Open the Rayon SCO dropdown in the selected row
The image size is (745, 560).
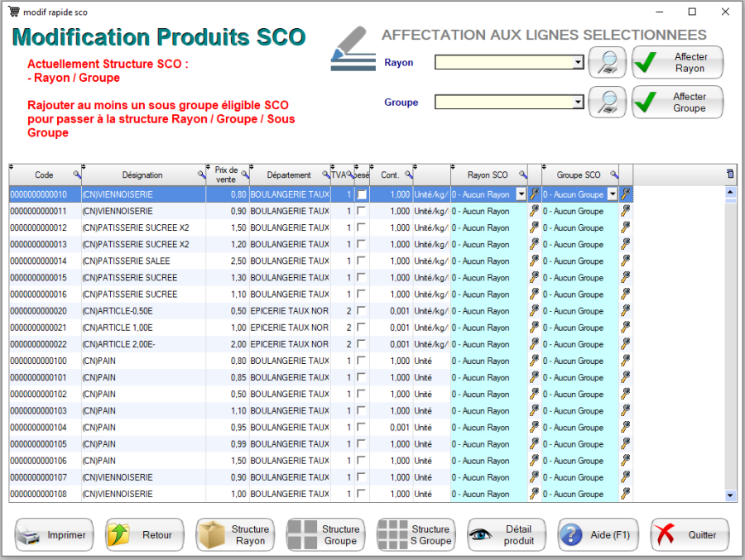coord(521,194)
